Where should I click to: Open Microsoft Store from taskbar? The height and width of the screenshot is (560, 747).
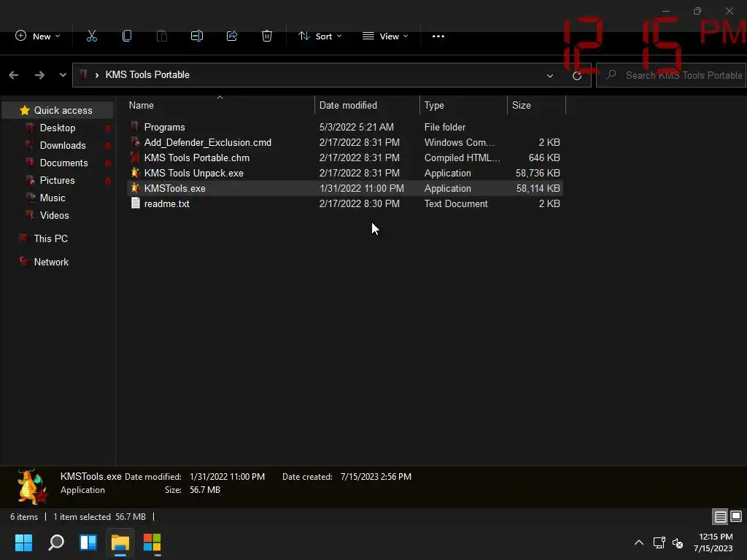[152, 542]
